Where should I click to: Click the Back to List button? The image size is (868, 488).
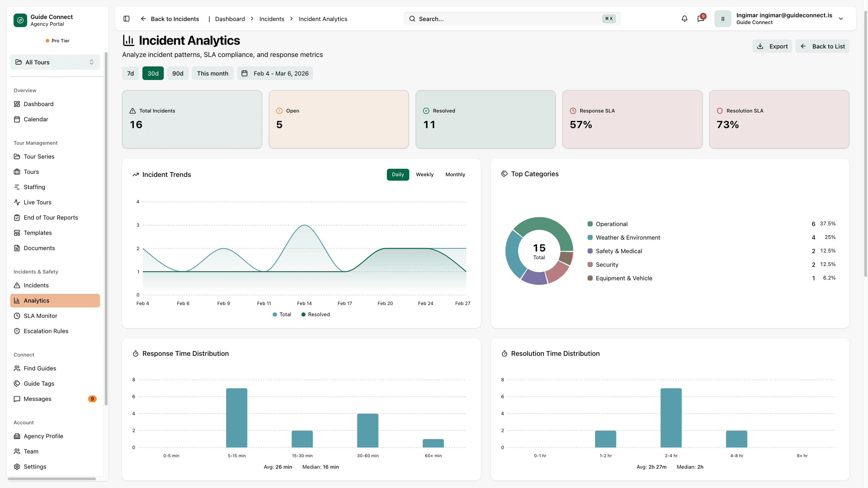click(822, 46)
